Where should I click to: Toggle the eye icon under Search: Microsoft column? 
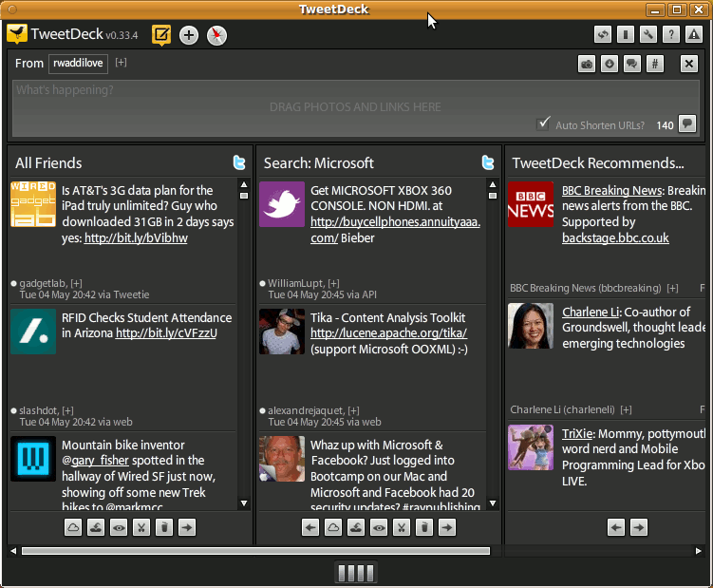click(379, 527)
